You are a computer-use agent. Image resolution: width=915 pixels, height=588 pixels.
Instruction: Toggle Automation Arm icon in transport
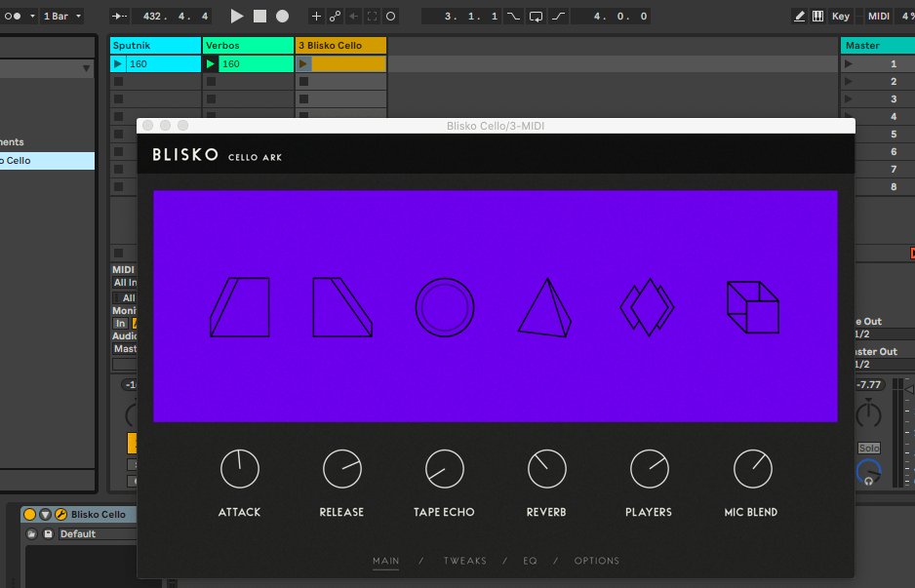coord(335,17)
